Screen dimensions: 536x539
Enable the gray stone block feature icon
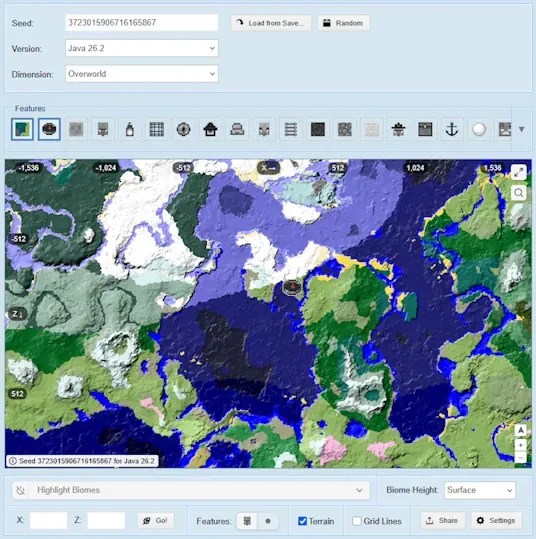[76, 130]
